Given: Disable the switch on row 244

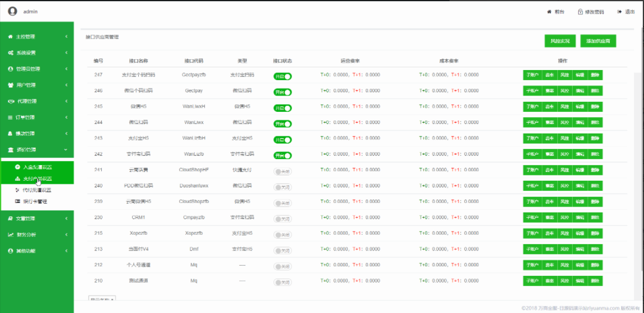Looking at the screenshot, I should click(282, 124).
